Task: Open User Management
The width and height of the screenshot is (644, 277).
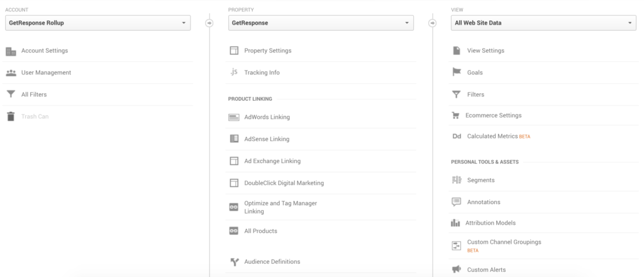Action: pos(46,72)
